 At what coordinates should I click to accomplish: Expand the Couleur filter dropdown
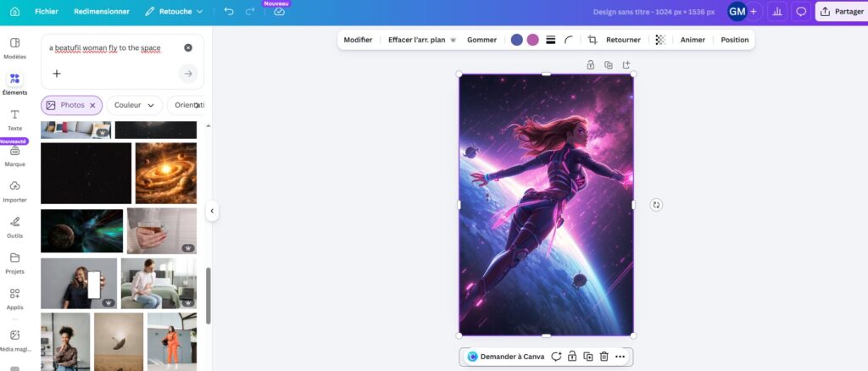(135, 105)
